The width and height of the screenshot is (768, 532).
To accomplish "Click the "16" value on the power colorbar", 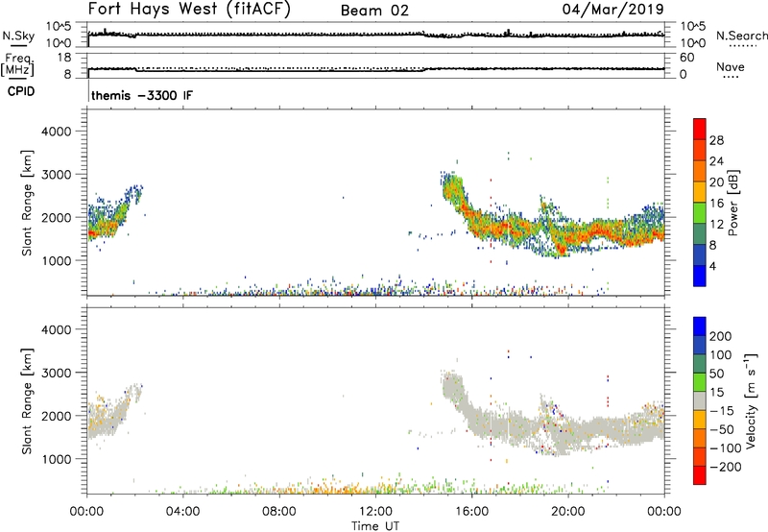I will point(716,204).
